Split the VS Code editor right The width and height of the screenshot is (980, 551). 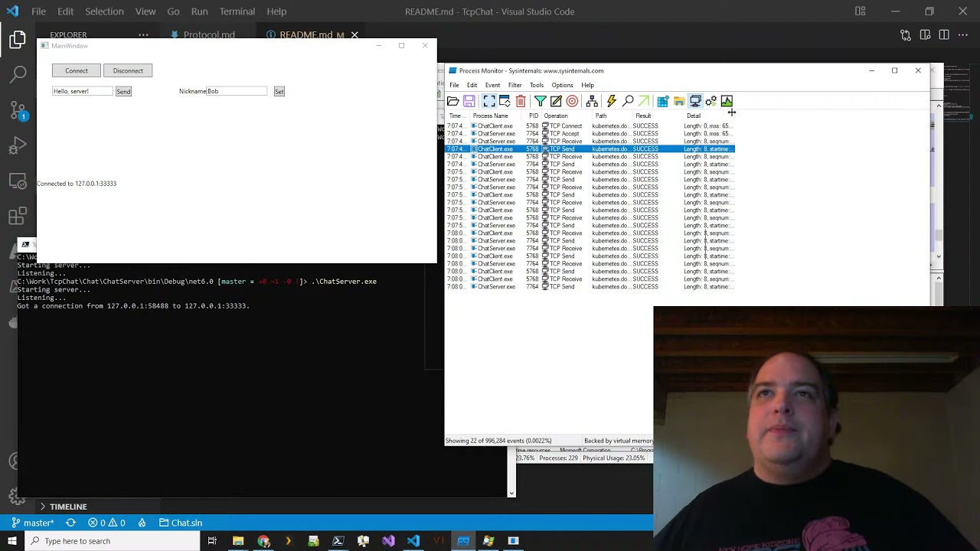click(944, 34)
